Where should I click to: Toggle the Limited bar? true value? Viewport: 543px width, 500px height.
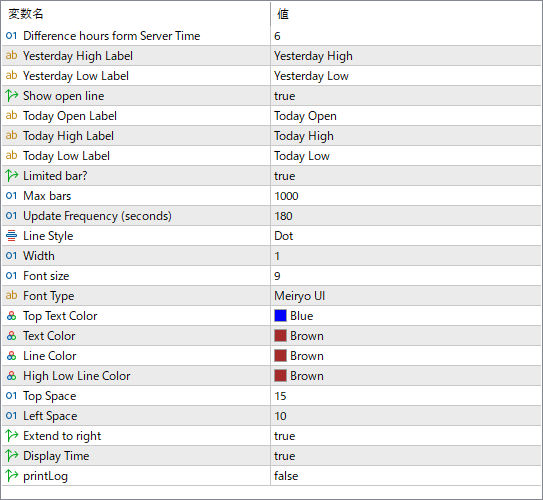coord(406,176)
